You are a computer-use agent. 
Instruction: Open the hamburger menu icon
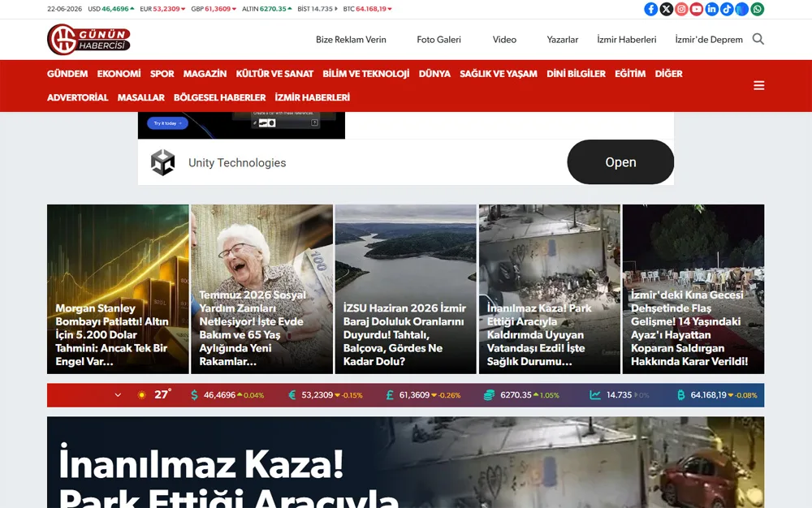(x=758, y=85)
